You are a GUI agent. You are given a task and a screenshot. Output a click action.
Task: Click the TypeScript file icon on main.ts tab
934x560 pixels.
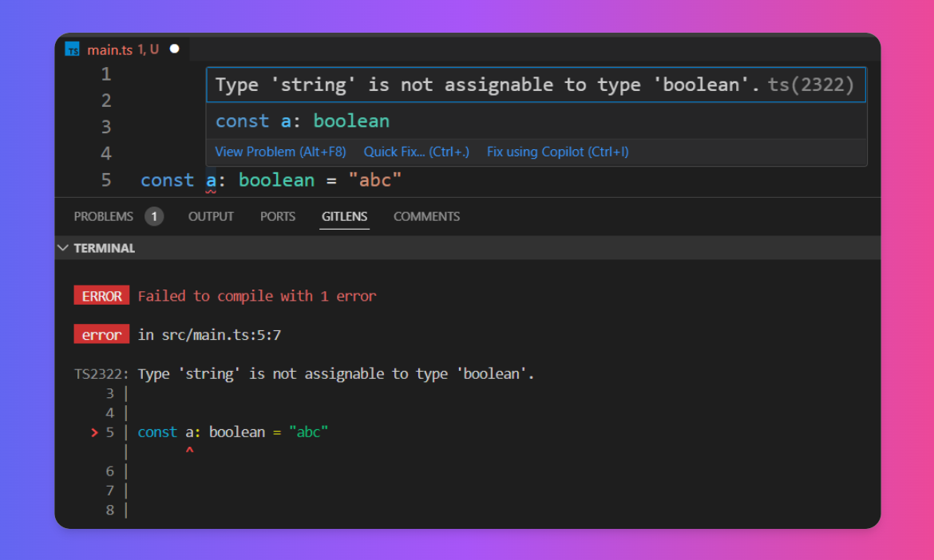point(72,49)
